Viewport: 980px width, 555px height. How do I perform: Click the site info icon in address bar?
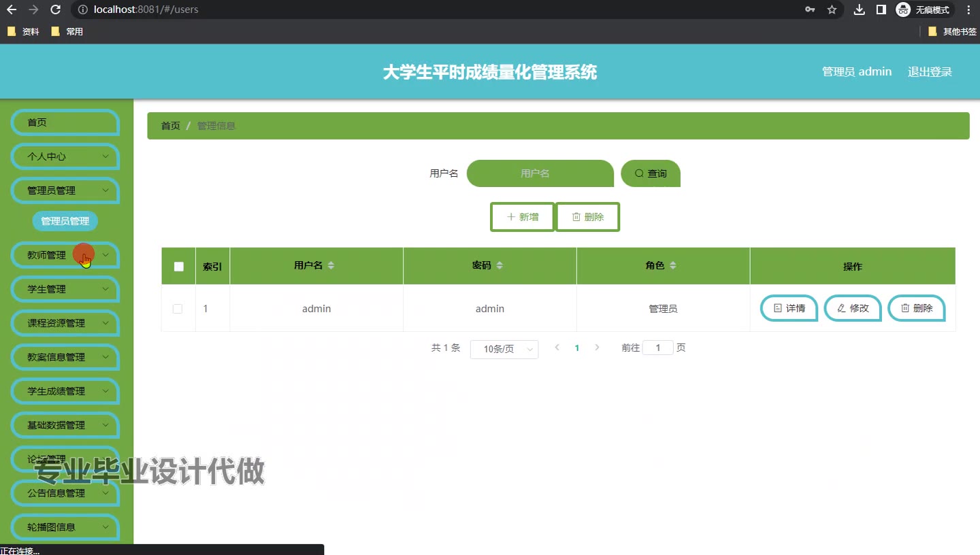[x=82, y=10]
